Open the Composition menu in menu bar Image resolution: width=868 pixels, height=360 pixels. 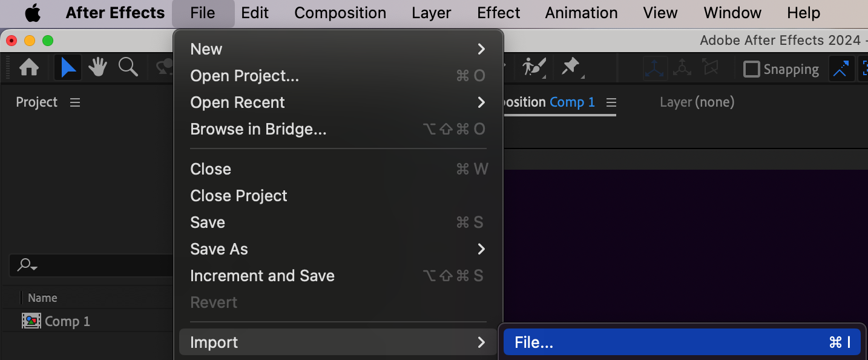pos(340,13)
